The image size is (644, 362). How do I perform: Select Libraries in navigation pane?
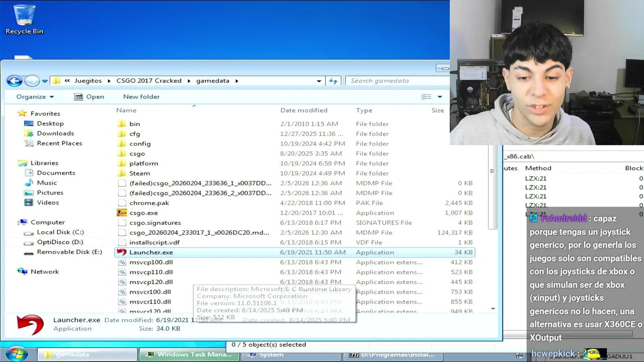[44, 163]
